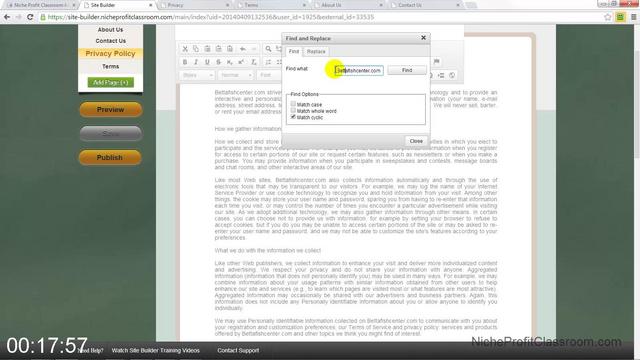Close the Find and Replace dialog with X
This screenshot has width=640, height=360.
coord(423,38)
